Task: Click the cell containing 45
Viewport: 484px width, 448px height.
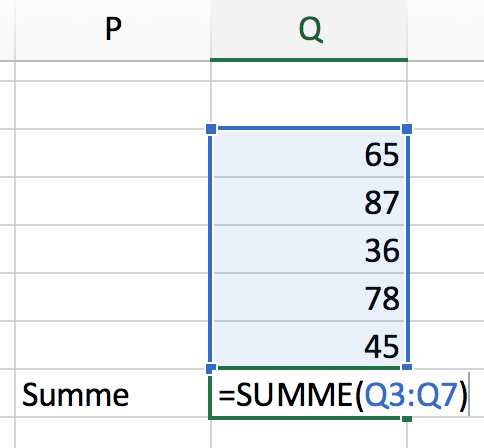Action: 309,345
